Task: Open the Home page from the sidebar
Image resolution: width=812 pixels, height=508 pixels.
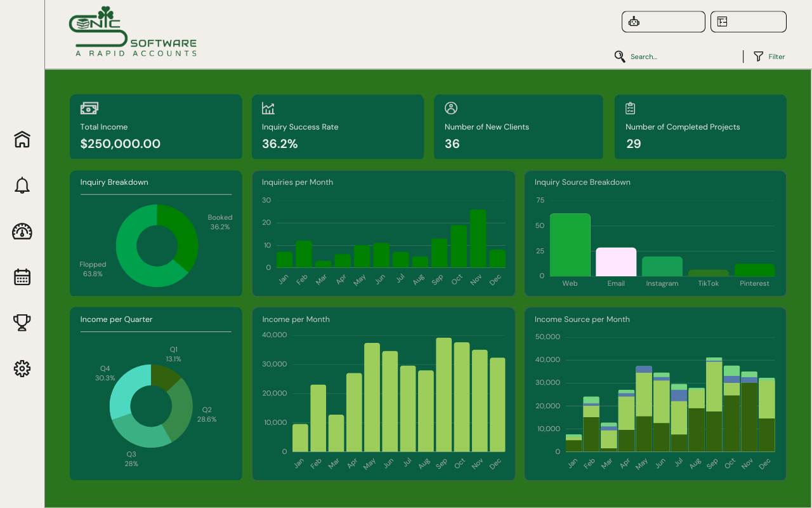Action: click(22, 139)
